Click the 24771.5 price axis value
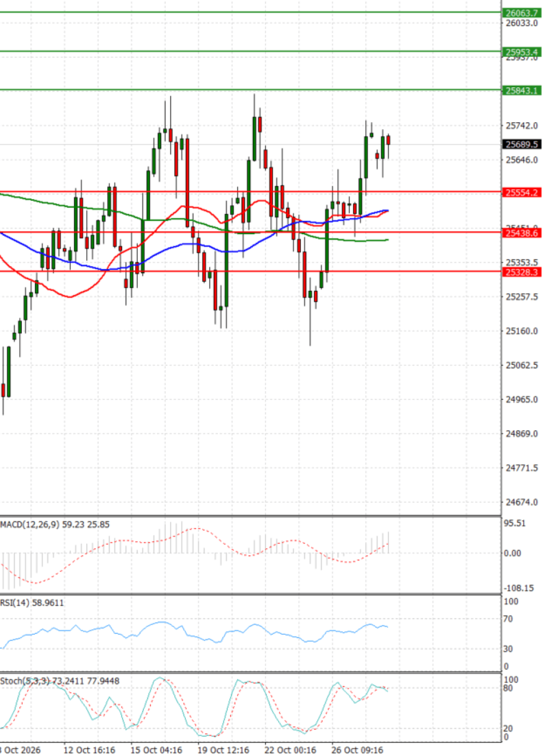The height and width of the screenshot is (756, 545). [x=522, y=468]
